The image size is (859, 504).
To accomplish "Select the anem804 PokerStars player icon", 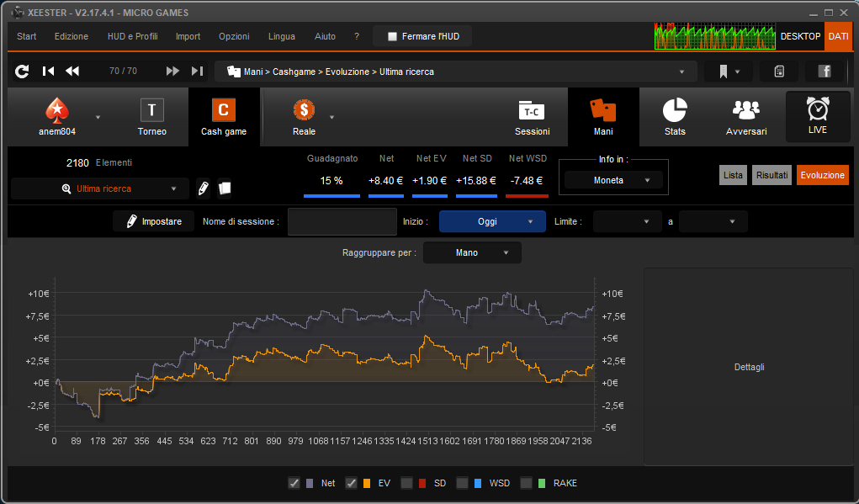I will click(x=57, y=110).
